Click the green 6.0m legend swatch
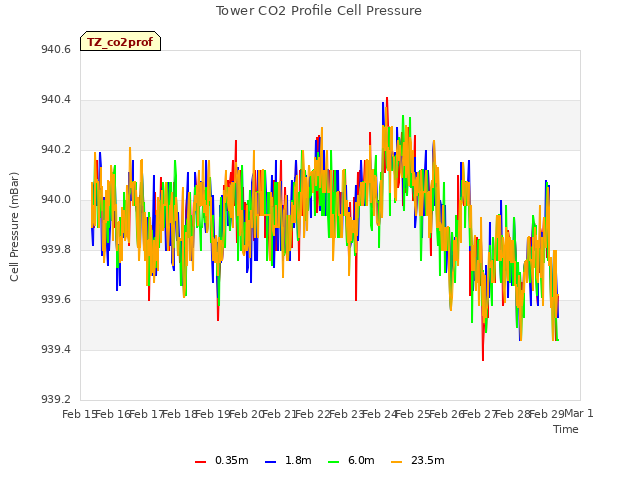640x480 pixels. coord(333,462)
